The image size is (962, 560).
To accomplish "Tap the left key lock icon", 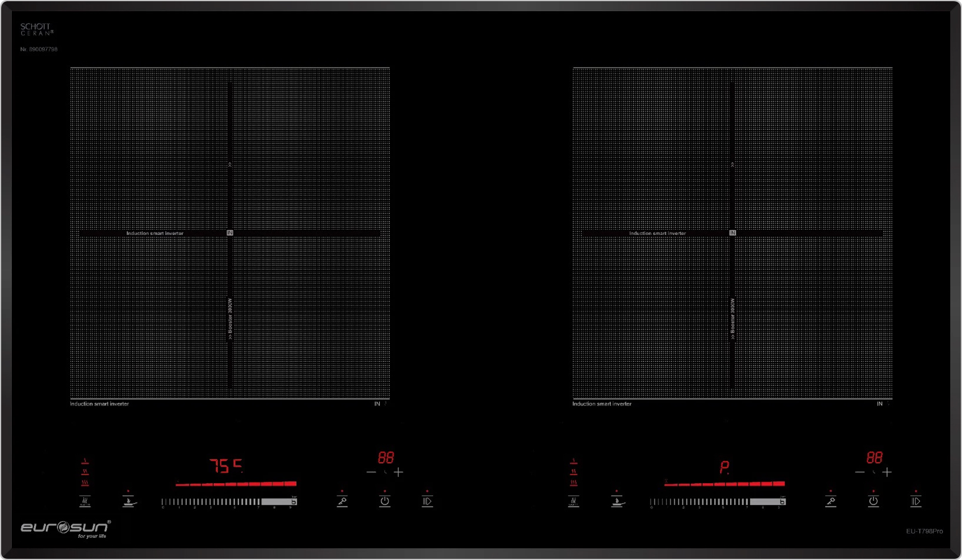I will point(342,501).
